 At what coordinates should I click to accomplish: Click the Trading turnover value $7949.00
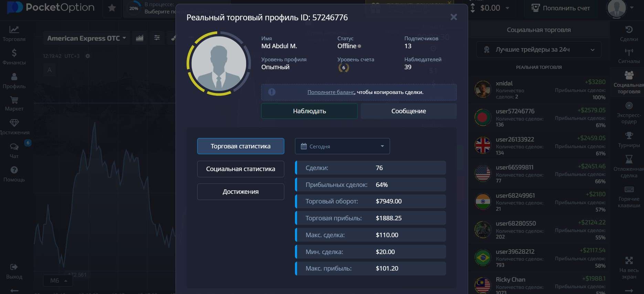coord(389,201)
